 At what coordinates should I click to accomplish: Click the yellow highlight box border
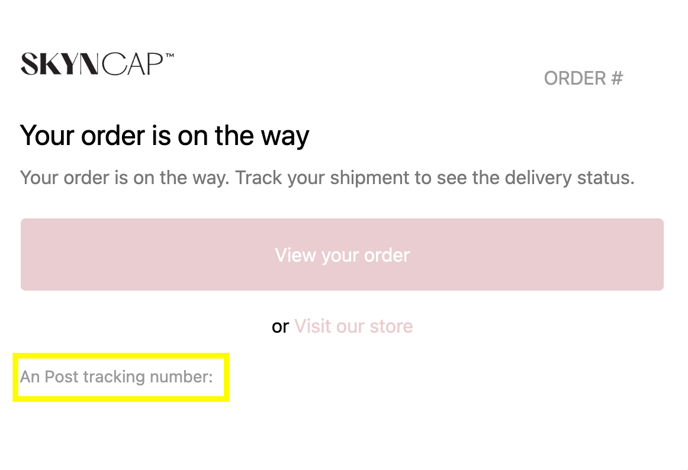121,355
